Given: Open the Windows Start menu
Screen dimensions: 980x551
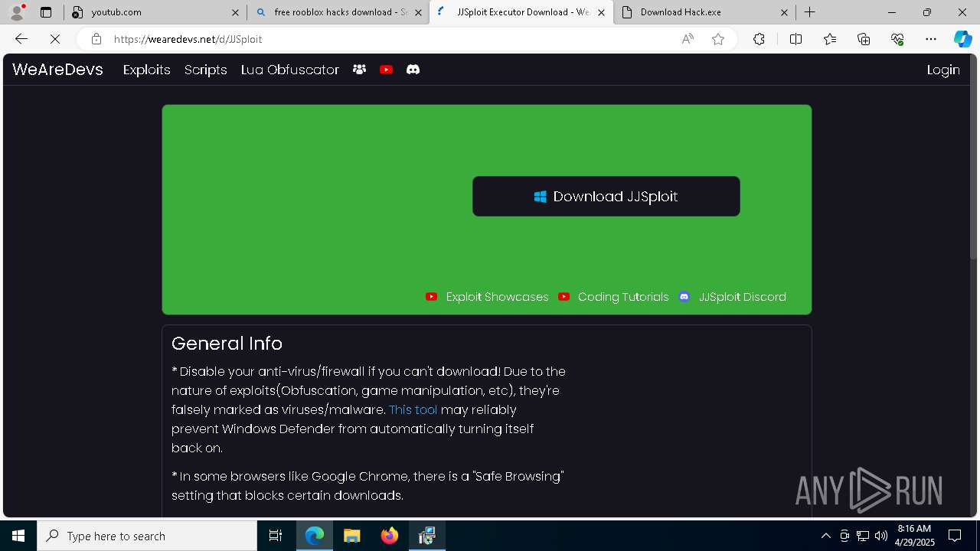Looking at the screenshot, I should (x=18, y=536).
